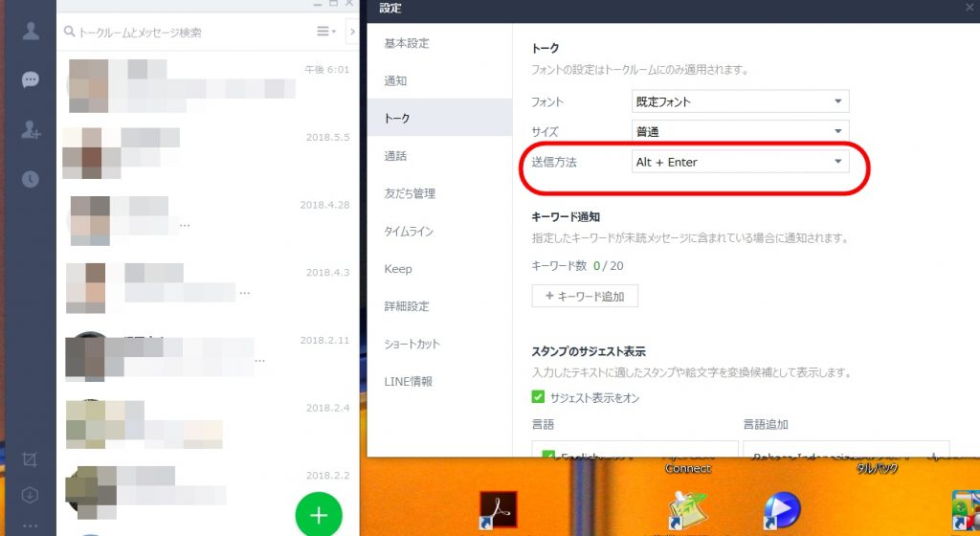
Task: Open the timeline clock icon
Action: click(31, 179)
